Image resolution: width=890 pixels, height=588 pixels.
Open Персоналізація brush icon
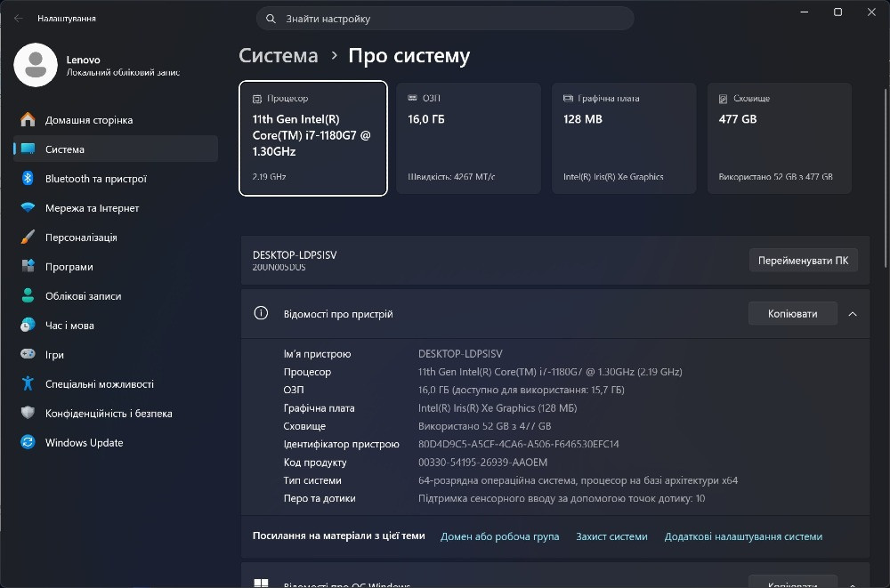pos(28,237)
